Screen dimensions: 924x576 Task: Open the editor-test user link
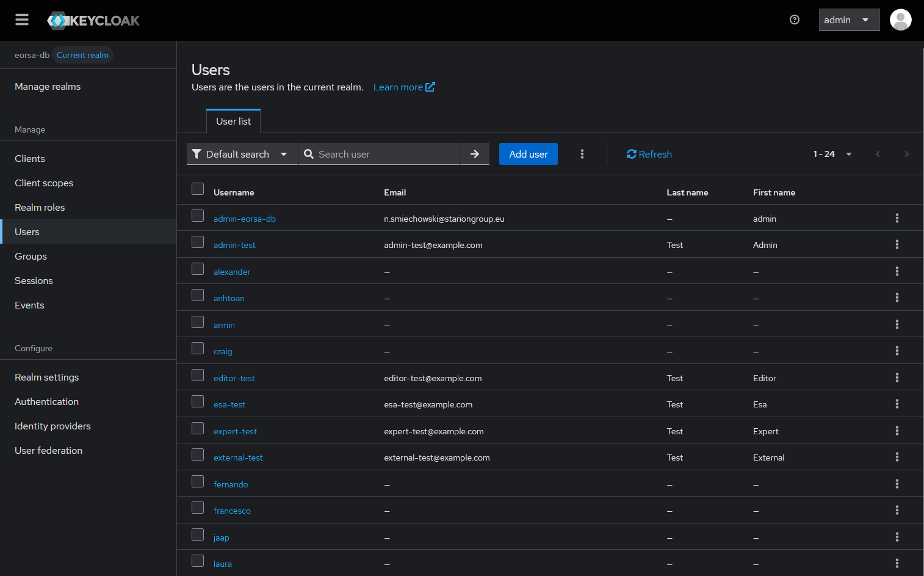point(234,378)
